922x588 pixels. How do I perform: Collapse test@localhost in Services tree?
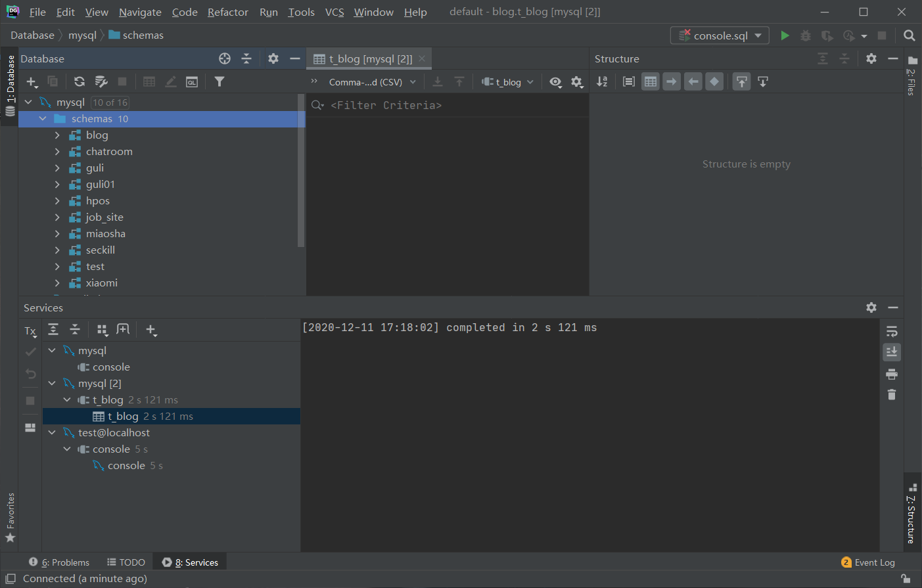point(52,432)
